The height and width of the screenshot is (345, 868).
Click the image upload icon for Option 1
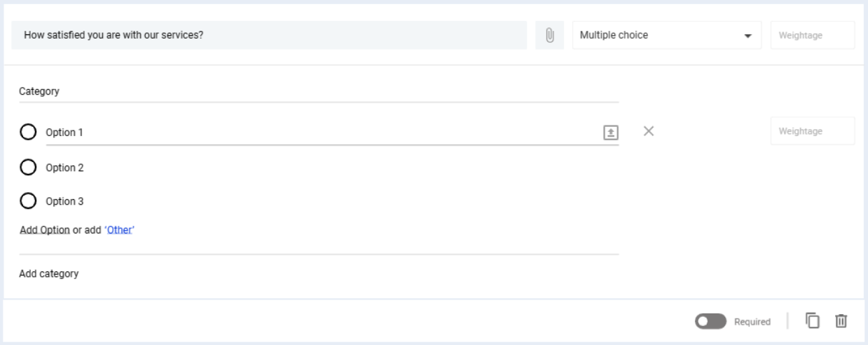(x=611, y=132)
